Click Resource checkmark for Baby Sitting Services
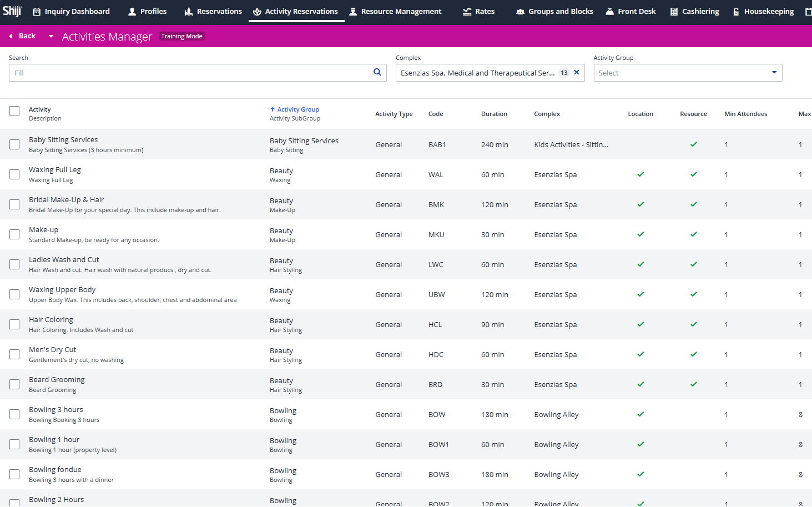812x507 pixels. [693, 144]
